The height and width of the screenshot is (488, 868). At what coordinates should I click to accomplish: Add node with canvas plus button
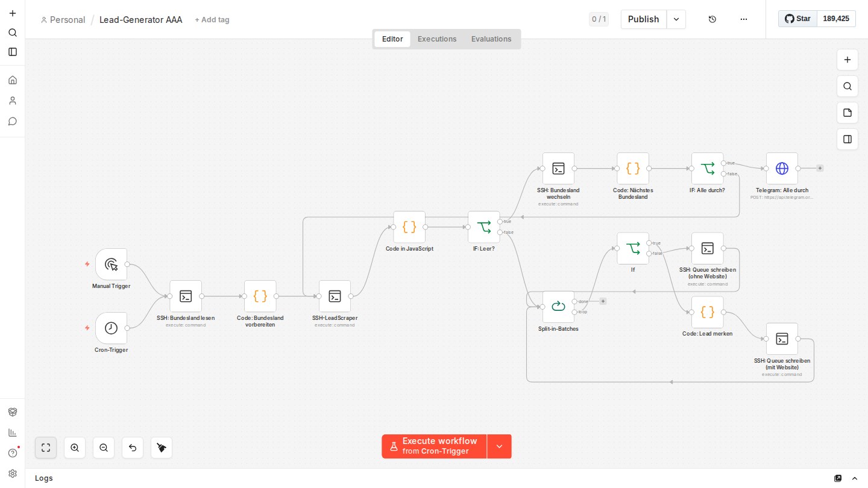(848, 60)
